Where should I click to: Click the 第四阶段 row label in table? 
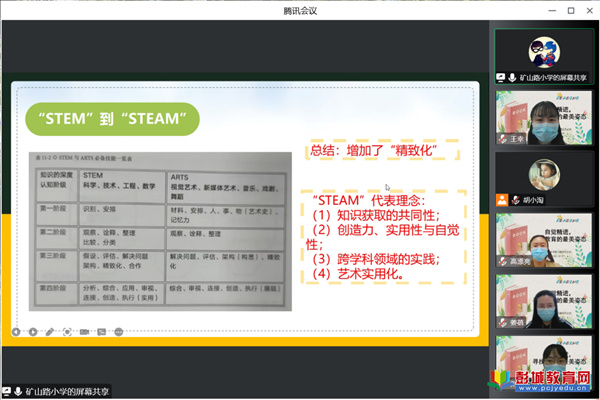[53, 288]
